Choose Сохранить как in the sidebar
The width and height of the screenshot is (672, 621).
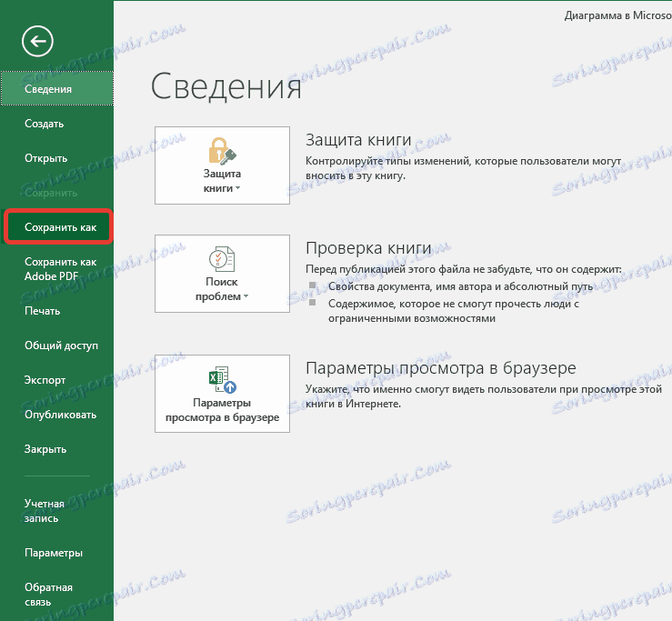pos(58,227)
